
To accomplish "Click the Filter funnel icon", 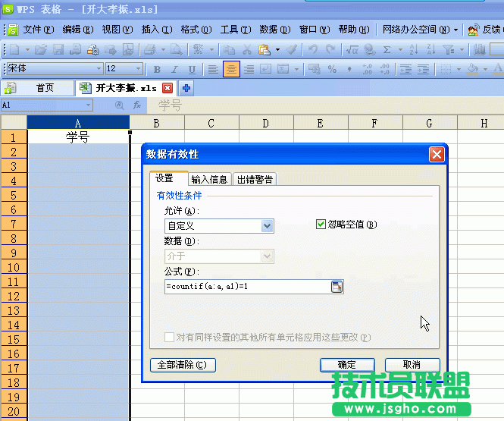I will pyautogui.click(x=448, y=49).
